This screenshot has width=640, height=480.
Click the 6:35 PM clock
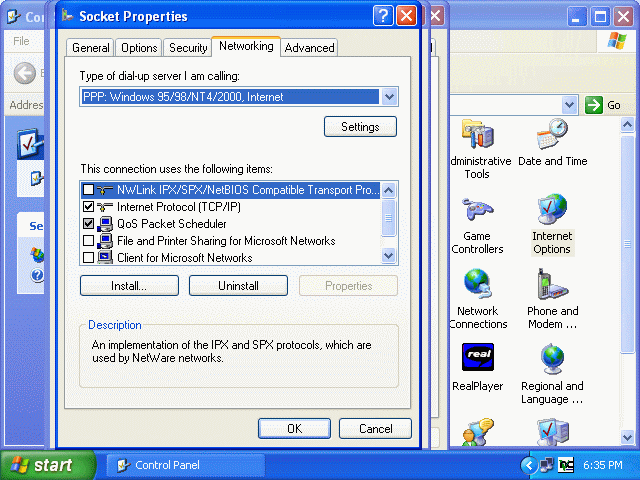(602, 465)
